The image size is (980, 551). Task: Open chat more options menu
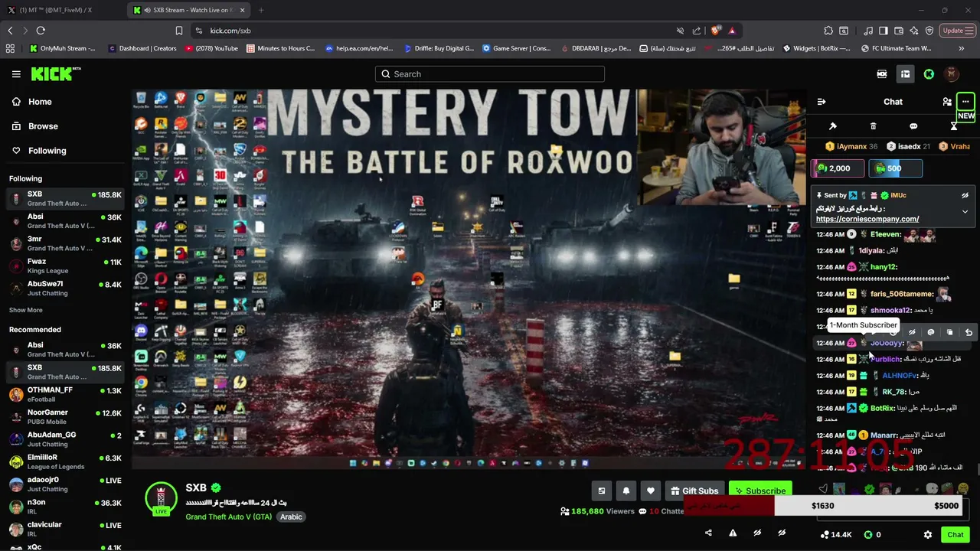click(965, 102)
